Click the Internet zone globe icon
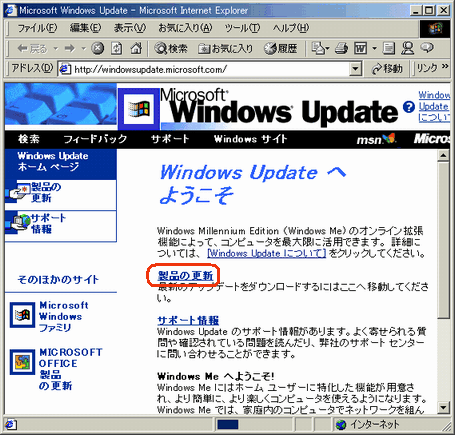Image resolution: width=455 pixels, height=435 pixels. pos(341,424)
